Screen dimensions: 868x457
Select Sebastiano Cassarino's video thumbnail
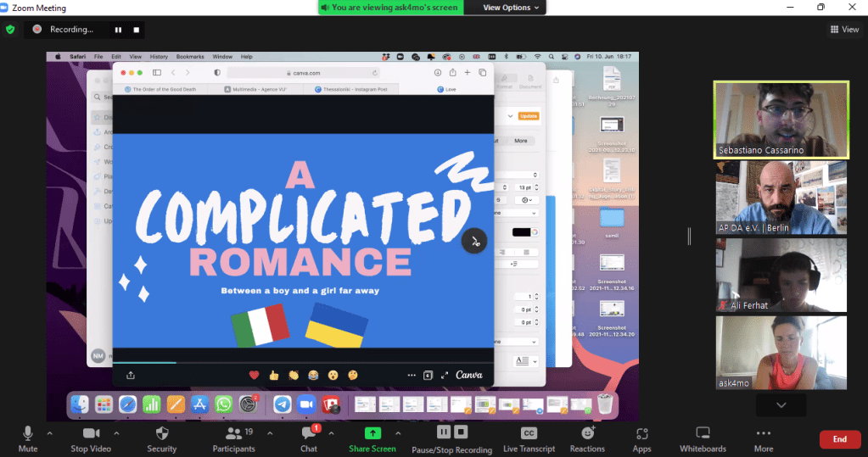click(x=781, y=120)
